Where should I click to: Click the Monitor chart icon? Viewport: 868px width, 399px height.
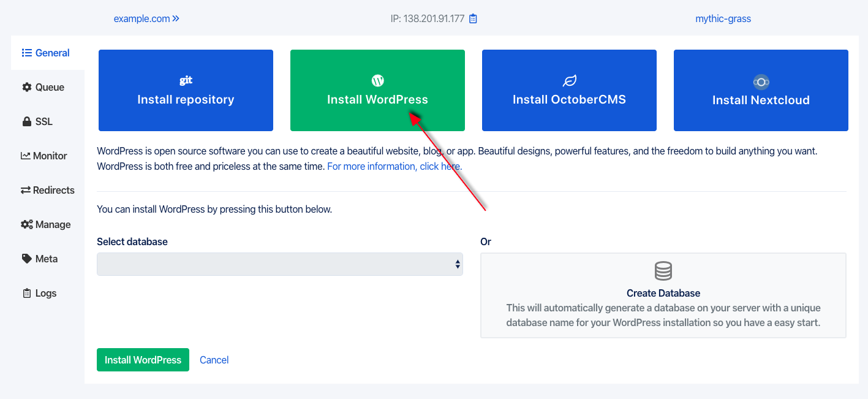pyautogui.click(x=26, y=156)
